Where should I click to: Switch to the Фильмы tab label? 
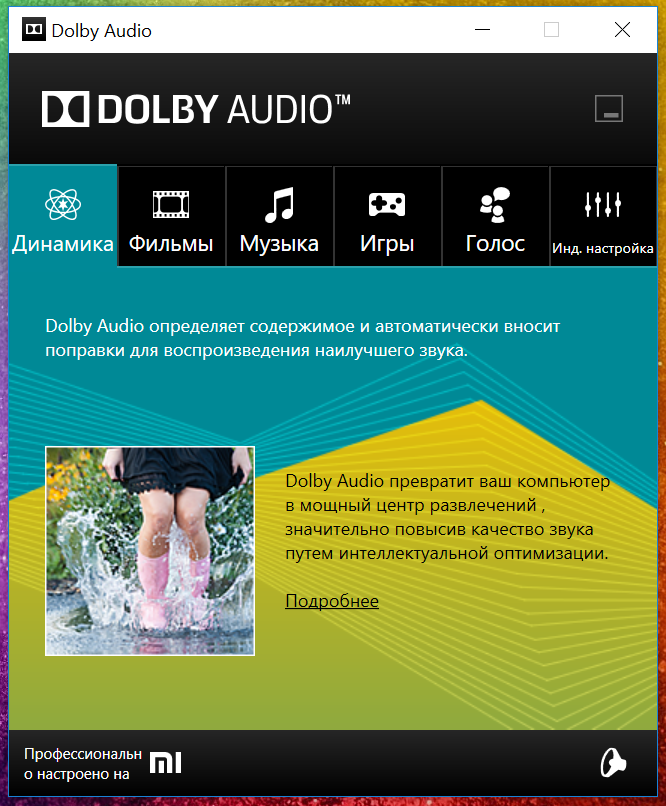pos(171,244)
